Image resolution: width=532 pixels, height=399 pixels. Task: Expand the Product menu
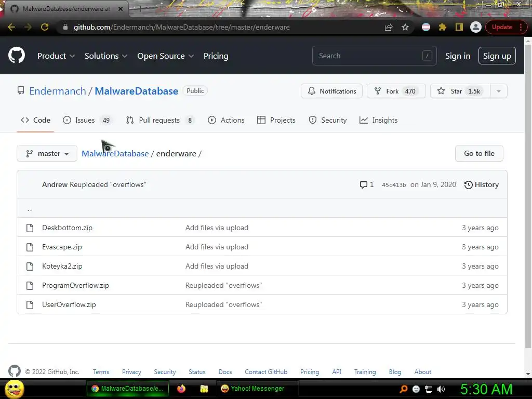(56, 56)
